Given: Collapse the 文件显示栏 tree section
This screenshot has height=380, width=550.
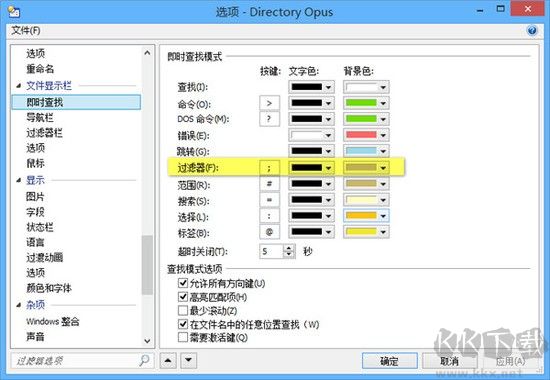Looking at the screenshot, I should pyautogui.click(x=19, y=86).
